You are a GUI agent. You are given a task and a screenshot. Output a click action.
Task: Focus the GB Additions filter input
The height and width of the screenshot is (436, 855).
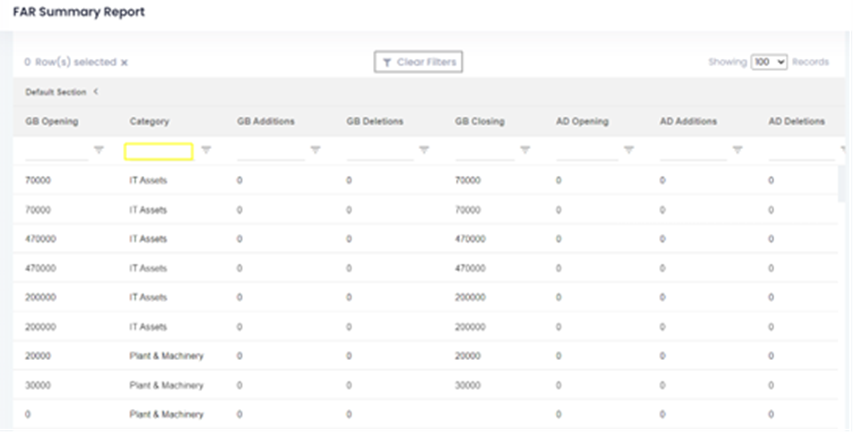pos(271,151)
